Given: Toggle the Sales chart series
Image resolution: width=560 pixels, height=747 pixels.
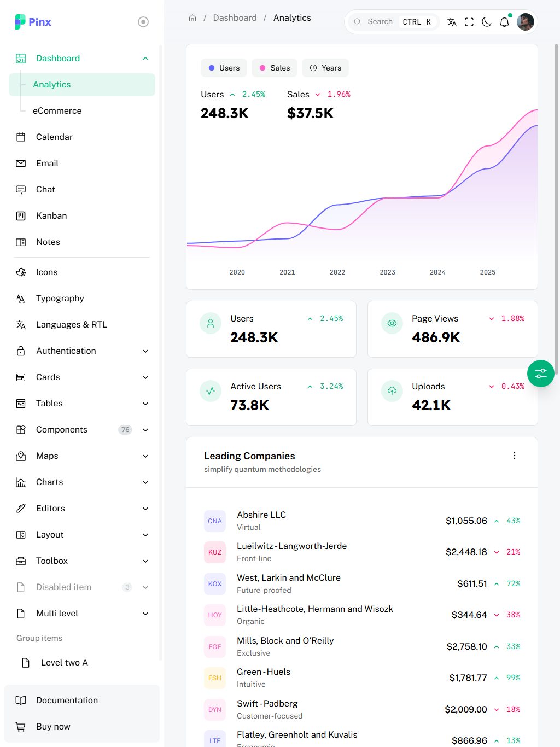Looking at the screenshot, I should coord(275,68).
